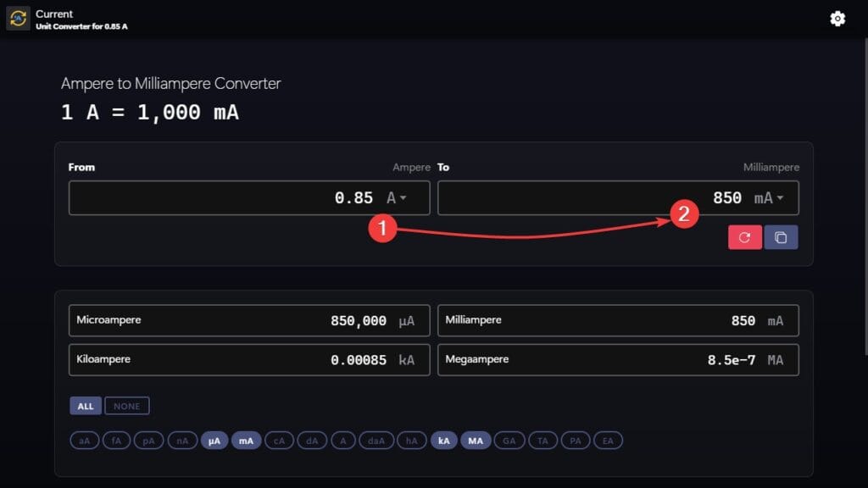Click the 'Ampere' label above From field
This screenshot has height=488, width=868.
tap(411, 167)
